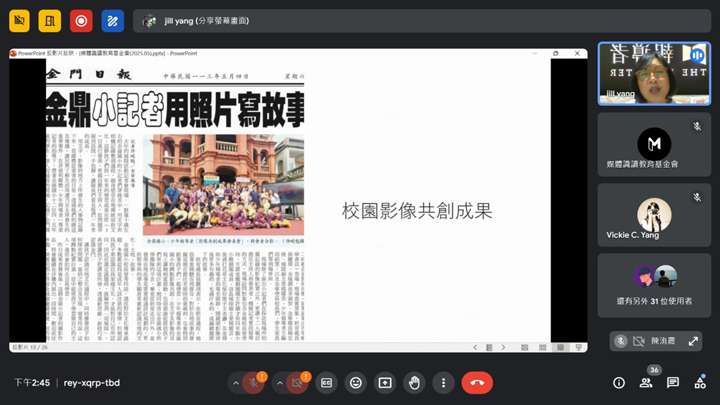Switch to PowerPoint slide sorter view icon
720x405 pixels.
(x=542, y=348)
